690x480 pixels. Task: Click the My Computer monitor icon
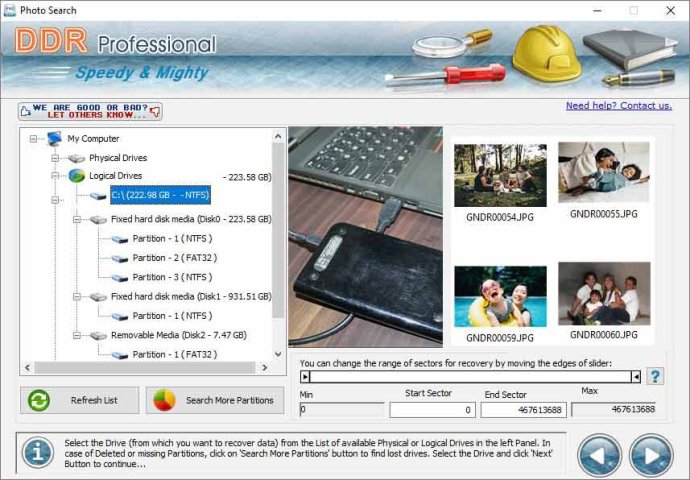[55, 139]
